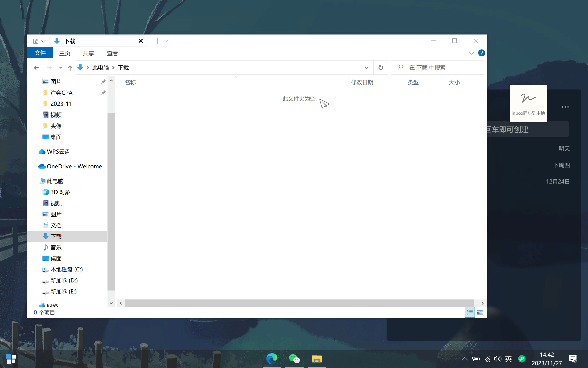This screenshot has height=368, width=588.
Task: Open Microsoft Edge from the taskbar
Action: click(x=272, y=359)
